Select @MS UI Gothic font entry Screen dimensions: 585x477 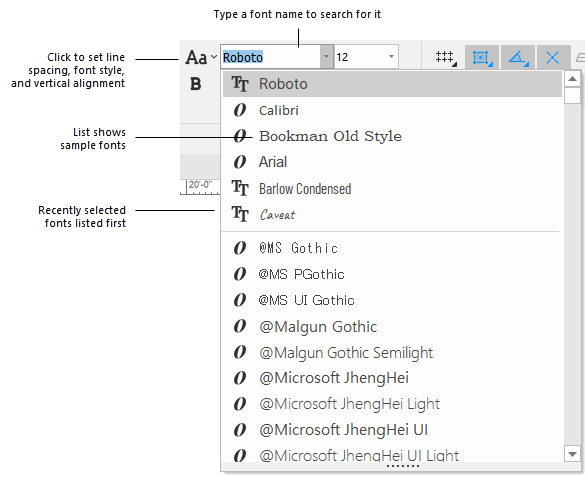click(x=392, y=300)
